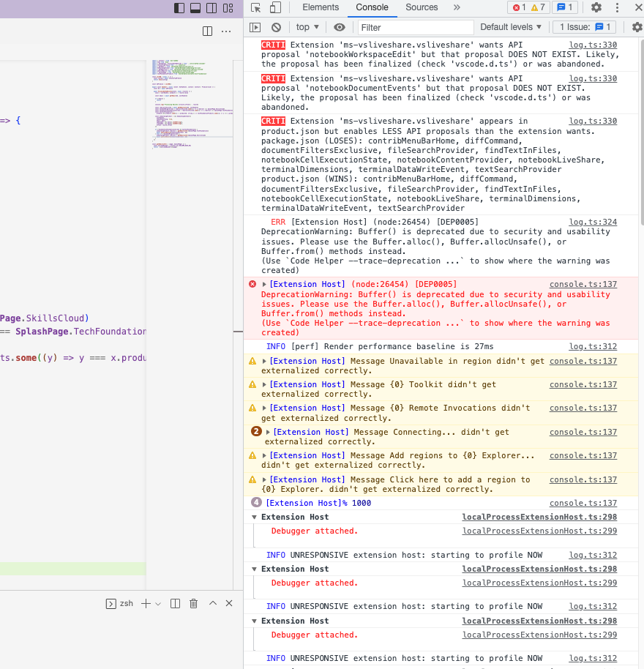Open DevTools settings gear

(596, 7)
